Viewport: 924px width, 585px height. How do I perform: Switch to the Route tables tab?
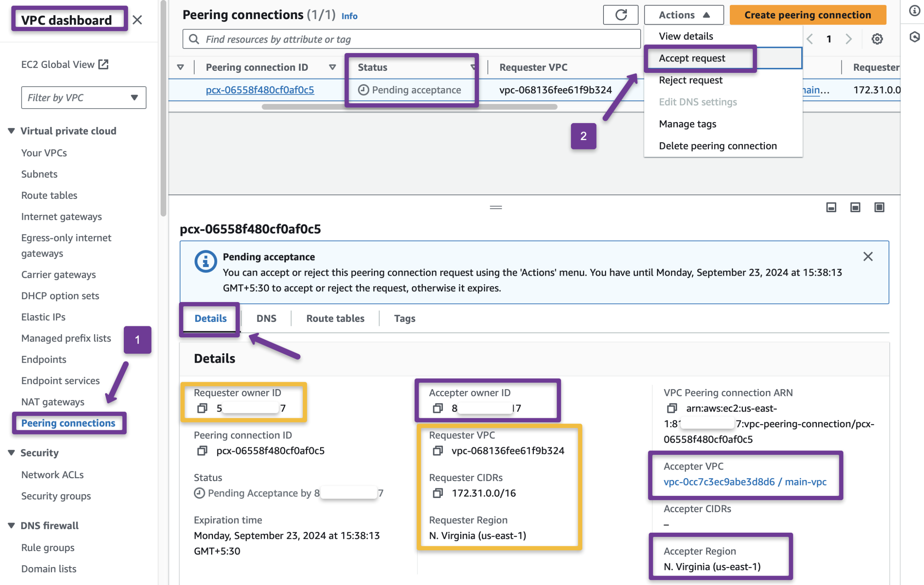(x=335, y=318)
